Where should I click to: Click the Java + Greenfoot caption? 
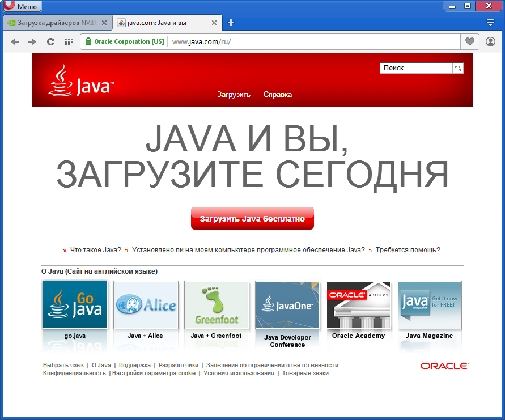tap(216, 336)
